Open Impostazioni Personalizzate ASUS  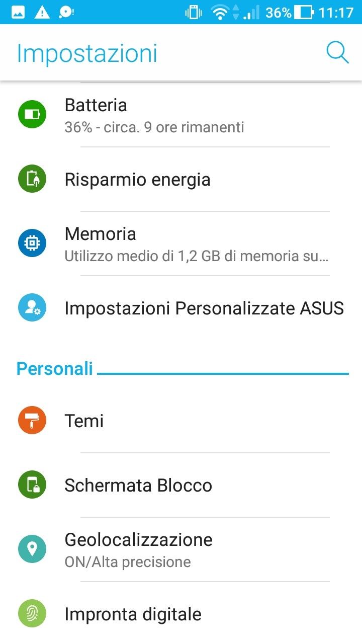pyautogui.click(x=204, y=308)
